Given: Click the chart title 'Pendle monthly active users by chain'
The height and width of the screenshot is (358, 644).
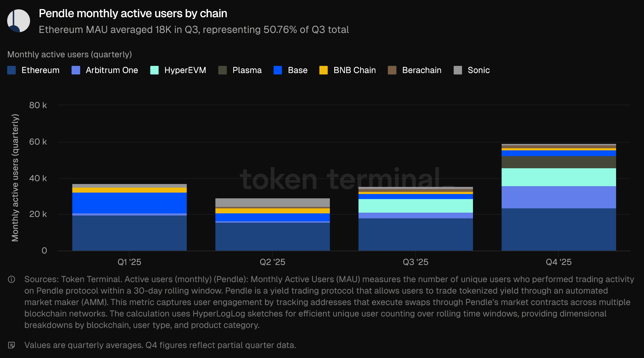Looking at the screenshot, I should 133,14.
